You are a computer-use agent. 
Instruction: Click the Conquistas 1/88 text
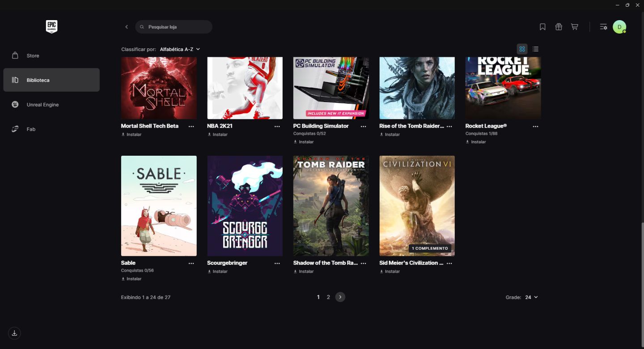[x=481, y=133]
